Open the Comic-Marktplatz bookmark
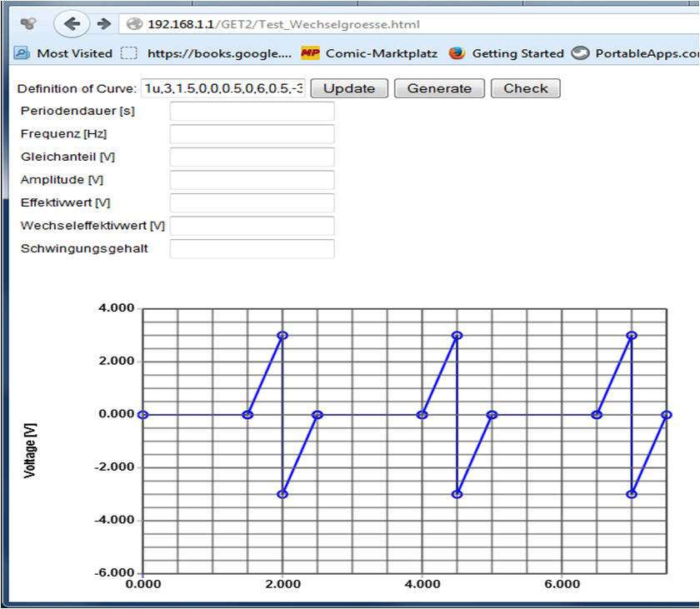This screenshot has width=700, height=609. [369, 53]
